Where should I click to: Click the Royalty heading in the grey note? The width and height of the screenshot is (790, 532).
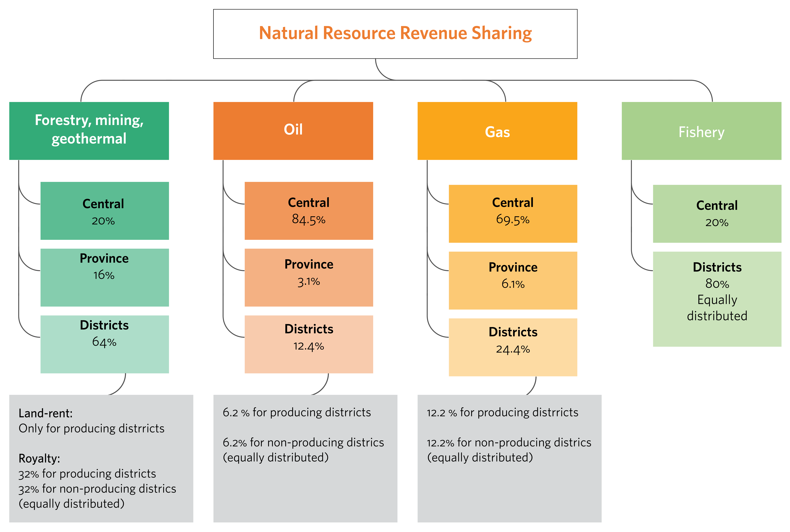tap(39, 459)
